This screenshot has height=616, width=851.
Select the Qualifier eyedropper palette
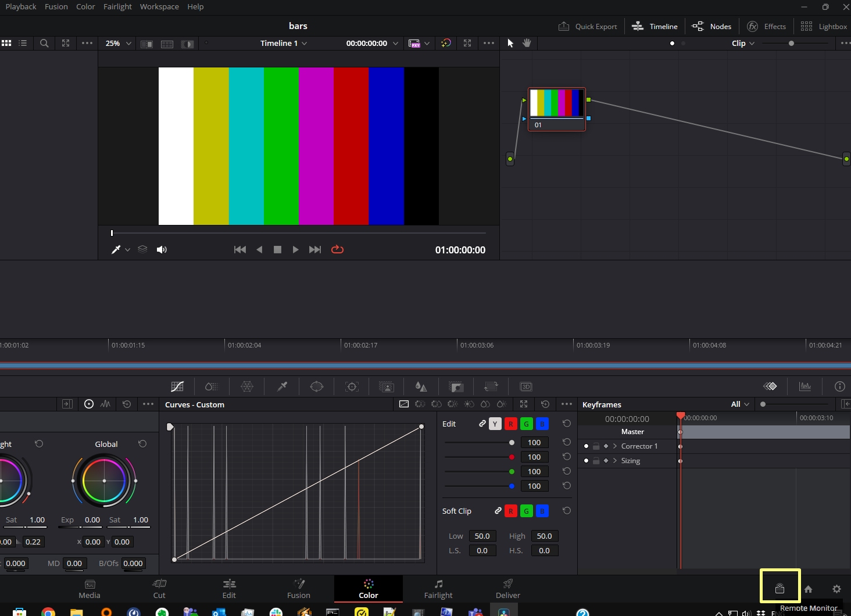point(282,386)
